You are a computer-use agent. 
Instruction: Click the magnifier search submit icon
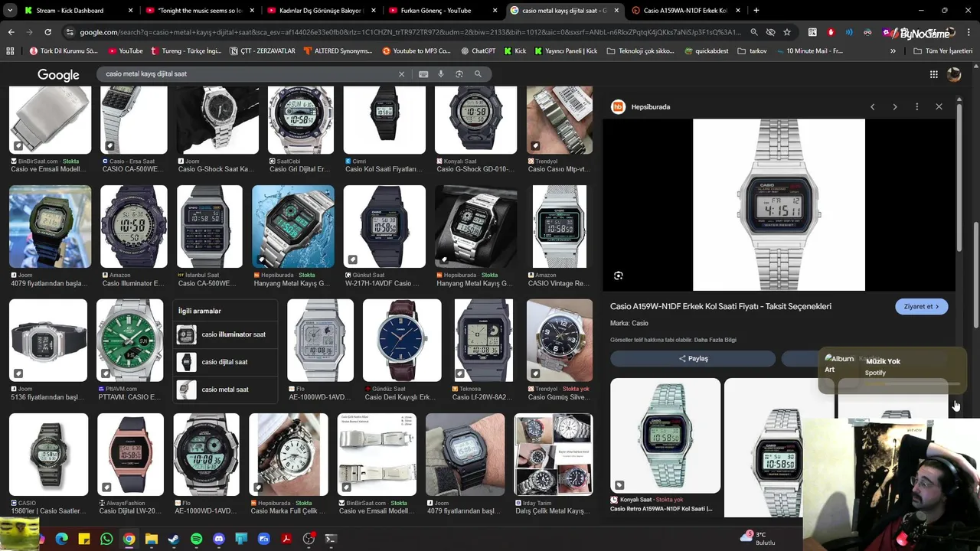point(478,74)
